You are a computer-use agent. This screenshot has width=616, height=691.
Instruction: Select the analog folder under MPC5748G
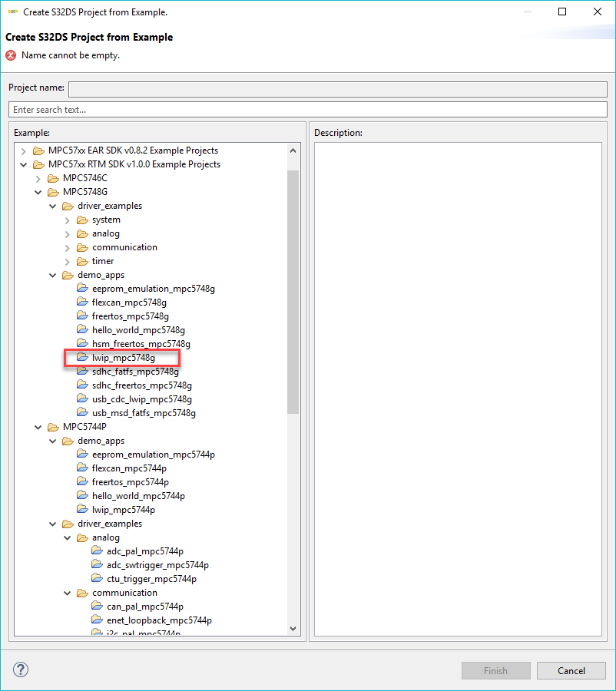pos(106,233)
